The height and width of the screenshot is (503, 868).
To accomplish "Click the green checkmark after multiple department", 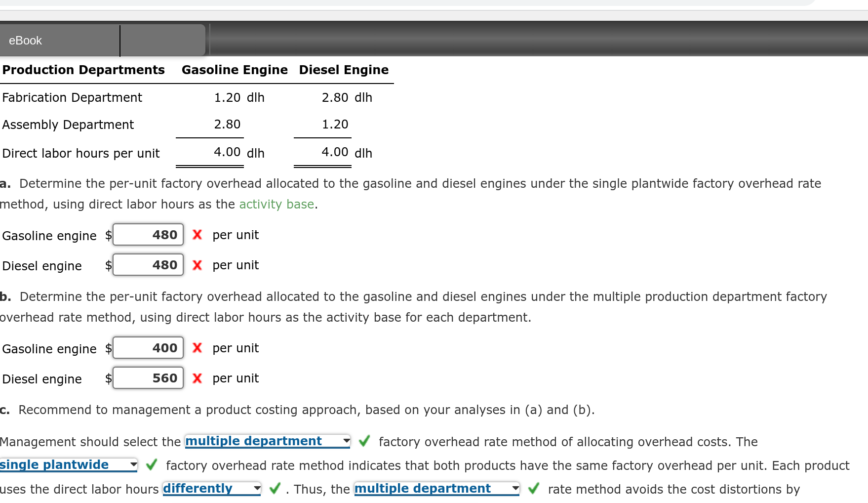I will pos(364,441).
